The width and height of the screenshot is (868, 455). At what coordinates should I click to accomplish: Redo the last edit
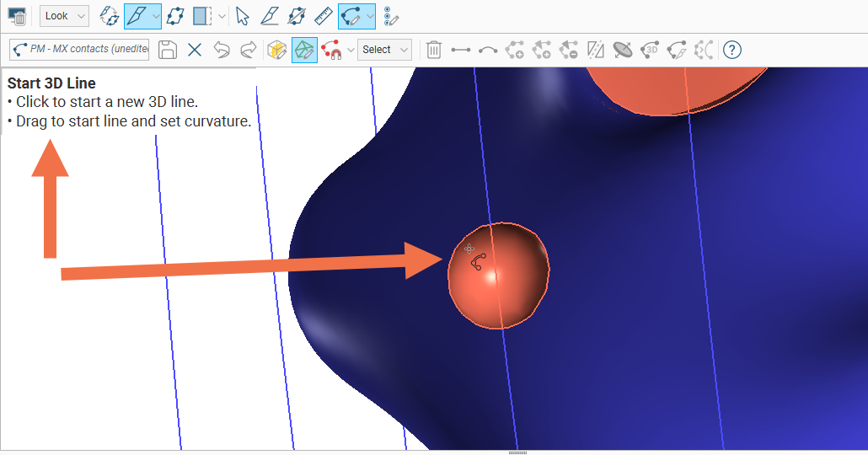click(248, 50)
